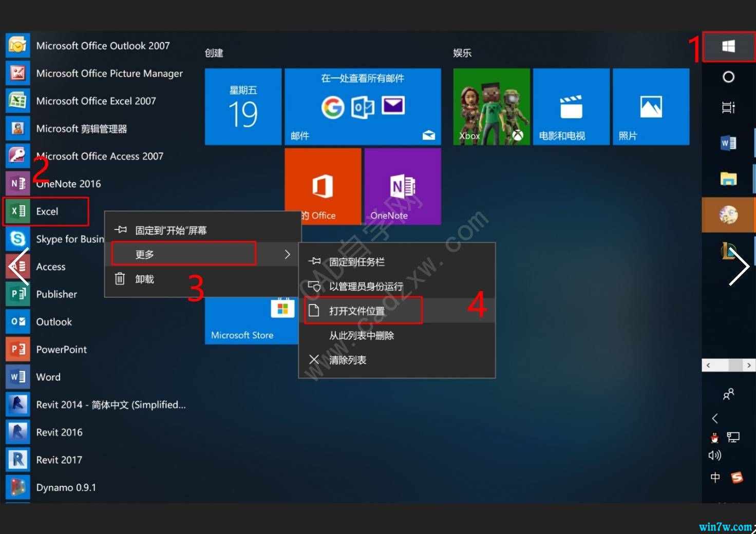
Task: Choose 从此列表中删除 in submenu
Action: (x=396, y=335)
